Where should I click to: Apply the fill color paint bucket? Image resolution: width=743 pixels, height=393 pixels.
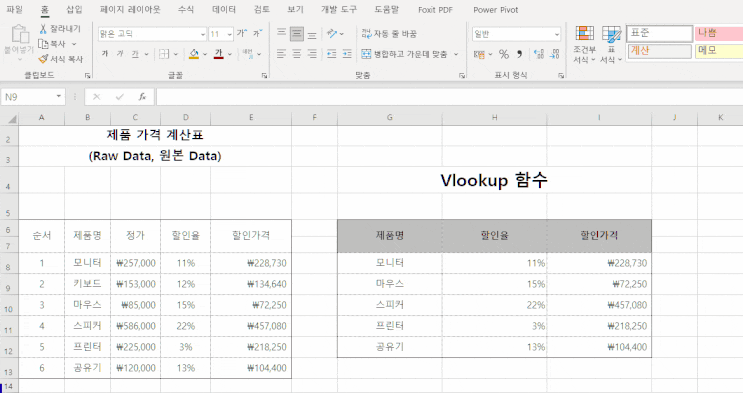click(x=194, y=54)
